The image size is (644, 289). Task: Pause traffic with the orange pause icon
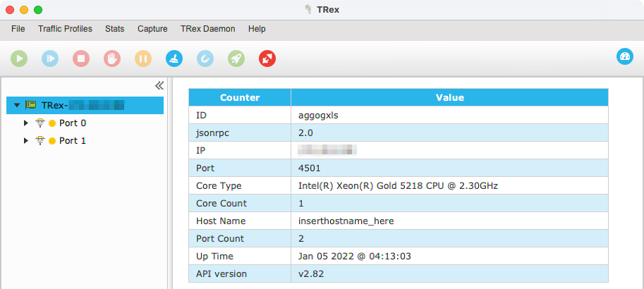(x=143, y=59)
